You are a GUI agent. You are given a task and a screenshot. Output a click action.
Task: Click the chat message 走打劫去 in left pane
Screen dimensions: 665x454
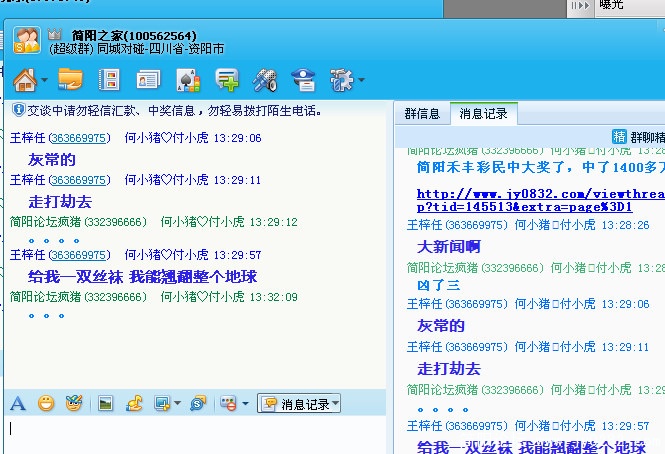coord(60,202)
